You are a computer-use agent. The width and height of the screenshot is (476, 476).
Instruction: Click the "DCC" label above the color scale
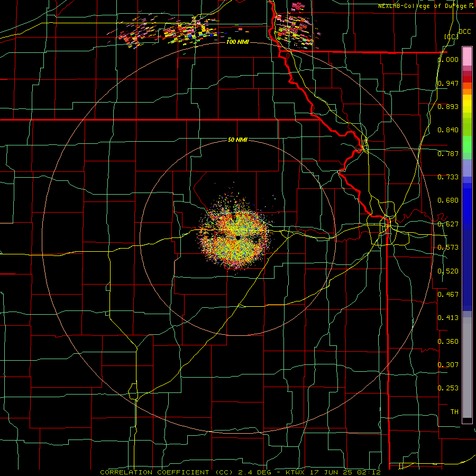(464, 32)
